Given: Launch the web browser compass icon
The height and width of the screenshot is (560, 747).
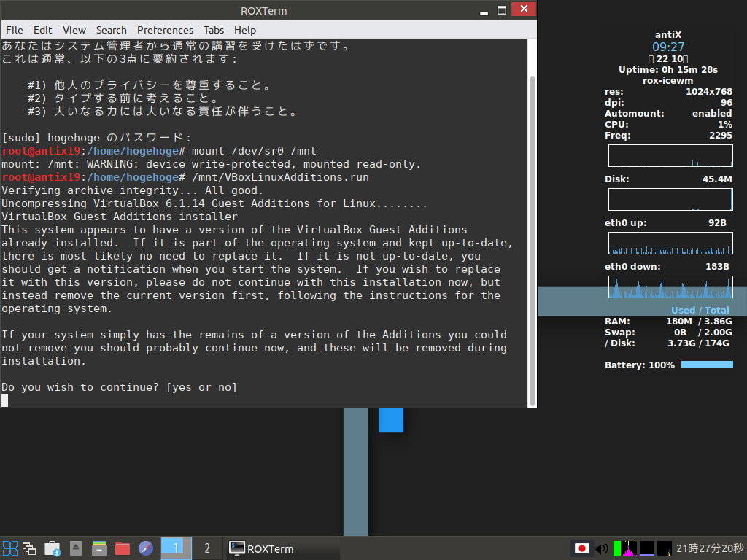Looking at the screenshot, I should 146,548.
